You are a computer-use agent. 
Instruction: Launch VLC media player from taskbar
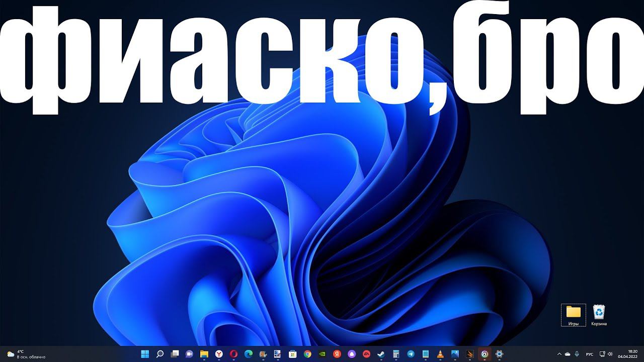pos(440,354)
